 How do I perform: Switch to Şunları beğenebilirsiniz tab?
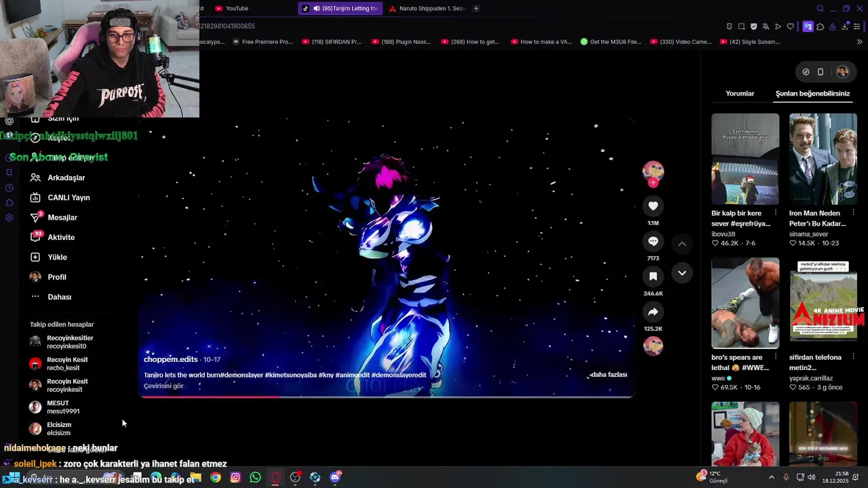click(812, 94)
